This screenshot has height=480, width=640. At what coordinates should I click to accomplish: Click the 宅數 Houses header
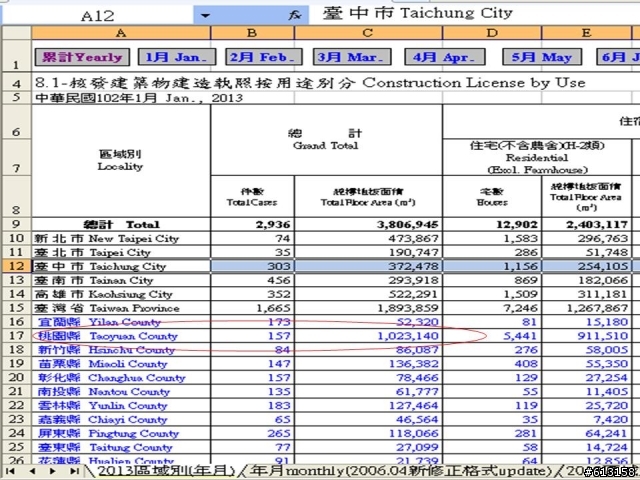pyautogui.click(x=492, y=196)
